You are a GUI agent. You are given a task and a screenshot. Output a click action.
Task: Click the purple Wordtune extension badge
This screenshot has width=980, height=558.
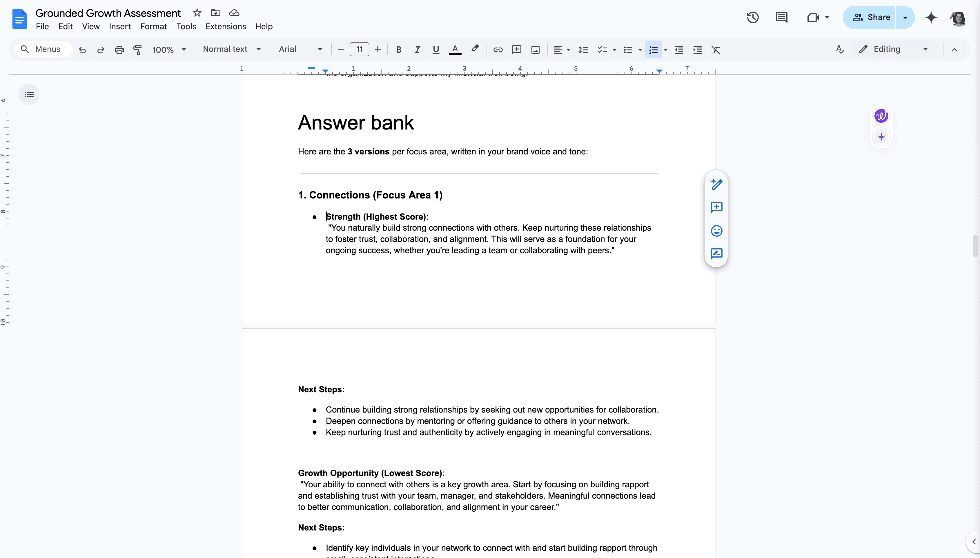point(881,116)
